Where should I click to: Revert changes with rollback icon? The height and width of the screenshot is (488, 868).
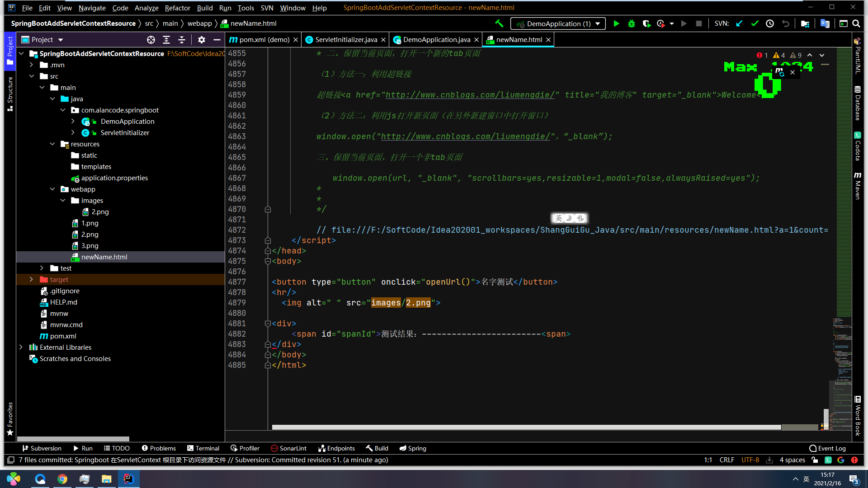point(786,23)
